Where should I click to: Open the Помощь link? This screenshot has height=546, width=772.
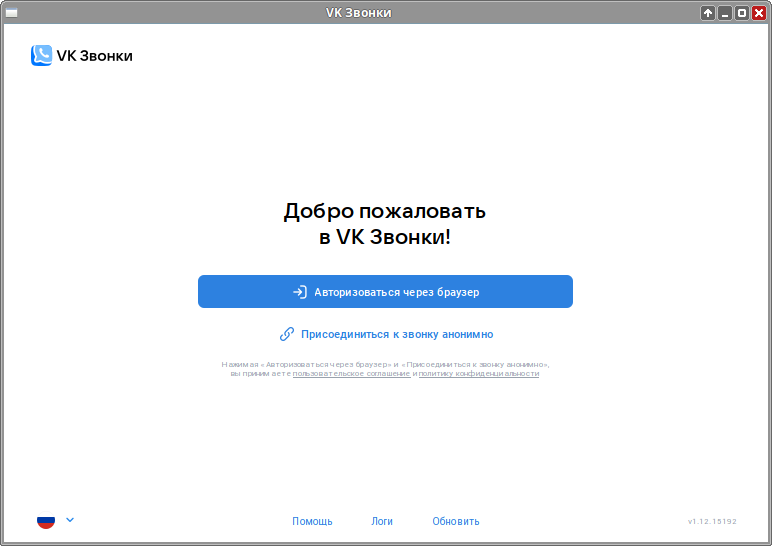pos(312,521)
